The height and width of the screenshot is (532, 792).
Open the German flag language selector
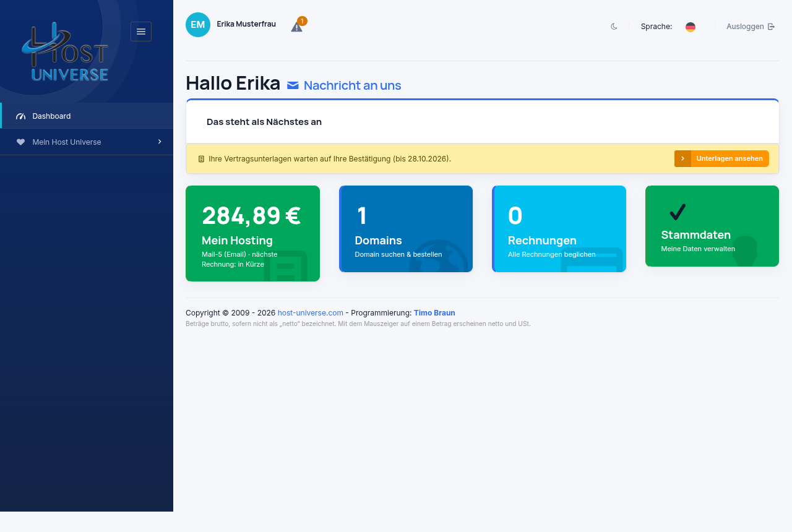tap(691, 27)
